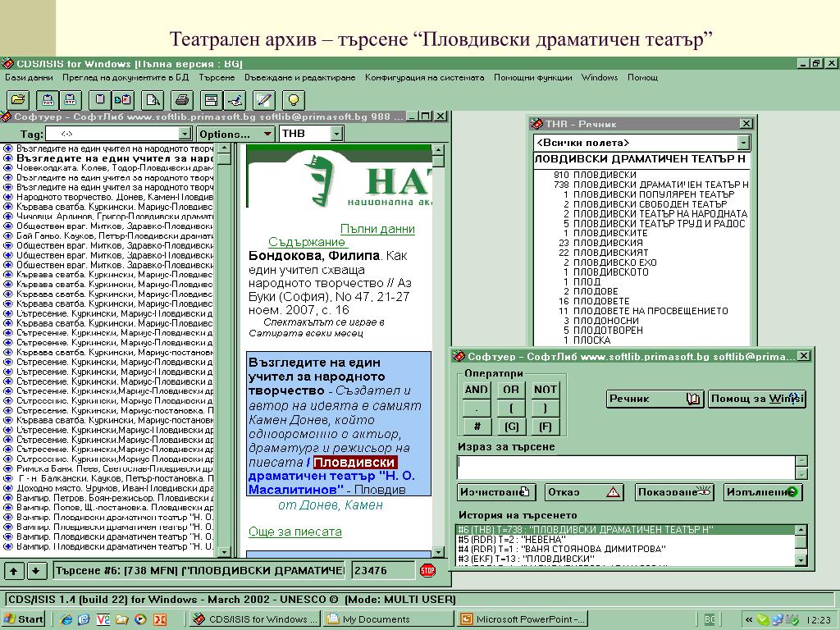Click the open database folder toolbar icon
Viewport: 840px width, 630px height.
(19, 99)
